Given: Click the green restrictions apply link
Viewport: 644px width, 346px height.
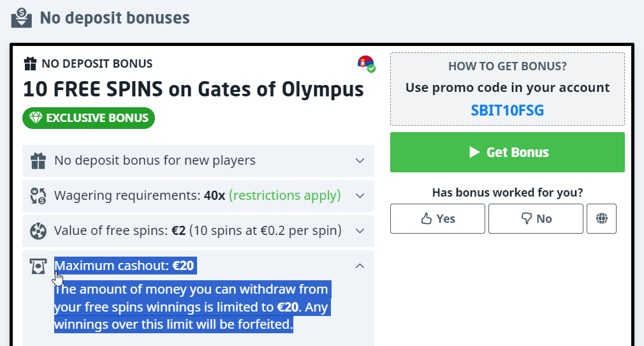Looking at the screenshot, I should coord(284,195).
